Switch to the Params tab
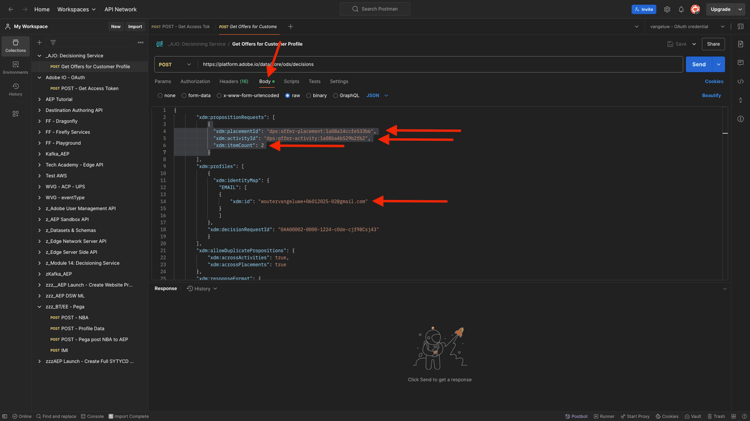 pos(163,82)
